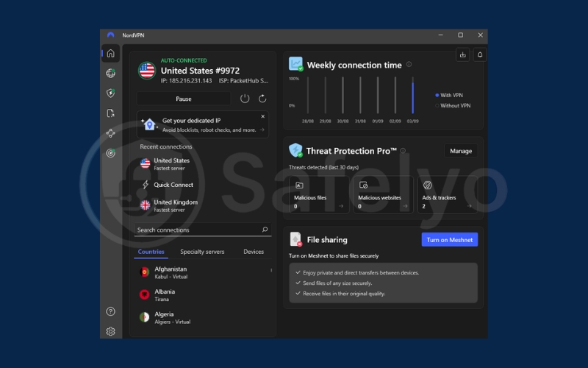Viewport: 588px width, 368px height.
Task: Click the dedicated IP house icon
Action: [149, 124]
